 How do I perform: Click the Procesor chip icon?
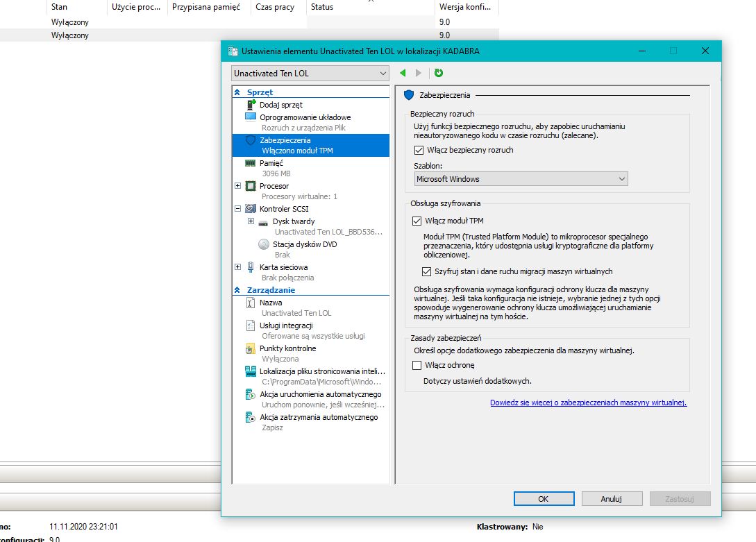(250, 186)
